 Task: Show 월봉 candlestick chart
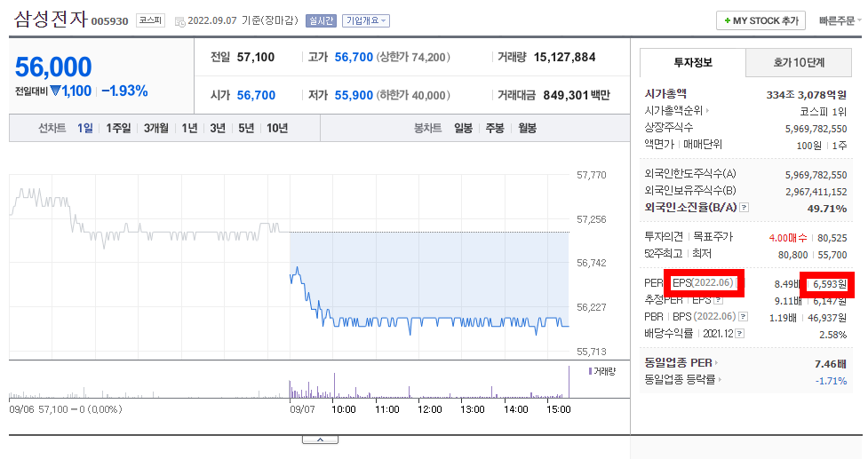click(527, 129)
